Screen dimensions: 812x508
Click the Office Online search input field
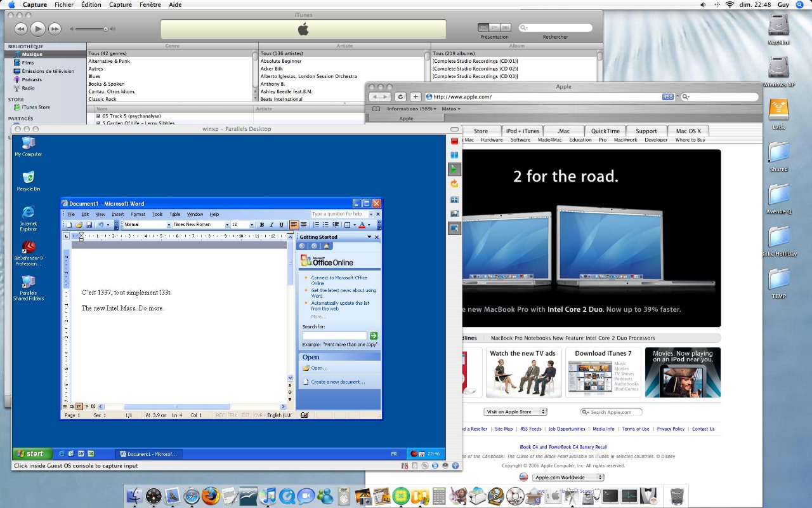click(334, 335)
